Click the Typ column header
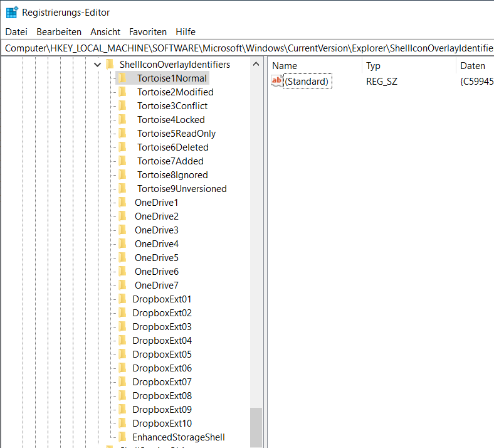 coord(407,66)
